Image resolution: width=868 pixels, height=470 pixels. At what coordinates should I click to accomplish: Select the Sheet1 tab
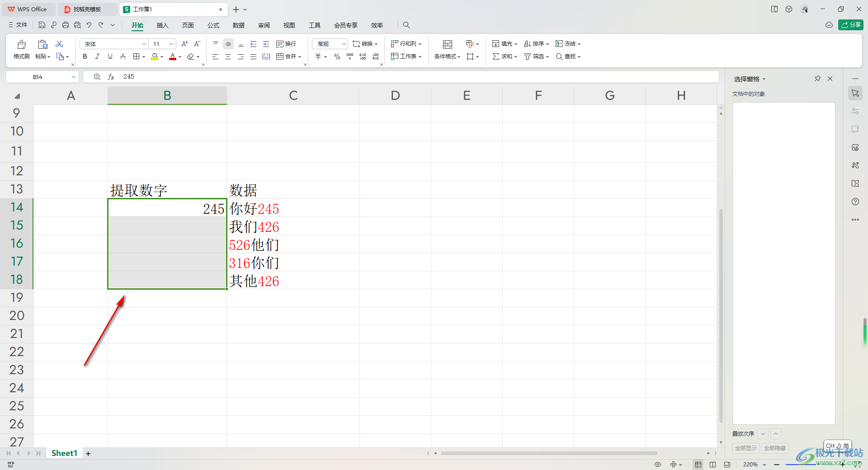(64, 453)
